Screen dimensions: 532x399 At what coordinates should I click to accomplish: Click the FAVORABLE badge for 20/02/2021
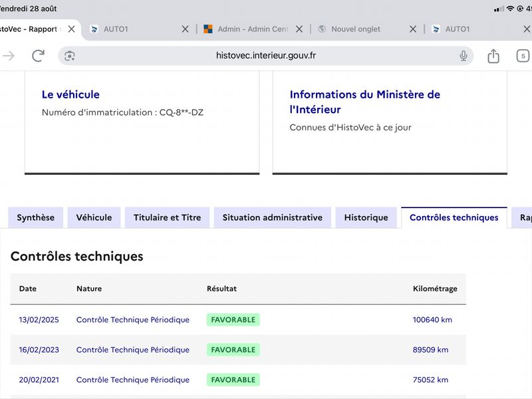click(x=233, y=380)
